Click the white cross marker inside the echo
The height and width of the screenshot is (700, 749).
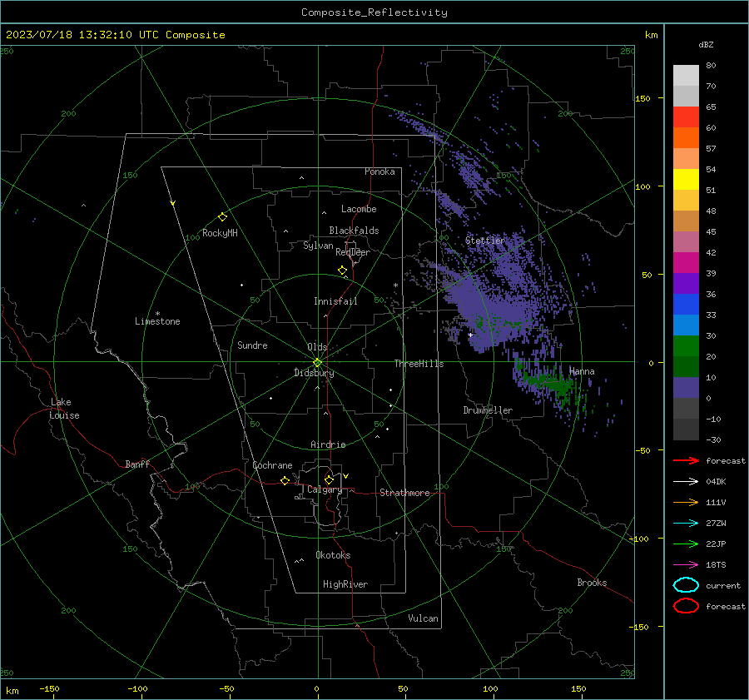(470, 335)
